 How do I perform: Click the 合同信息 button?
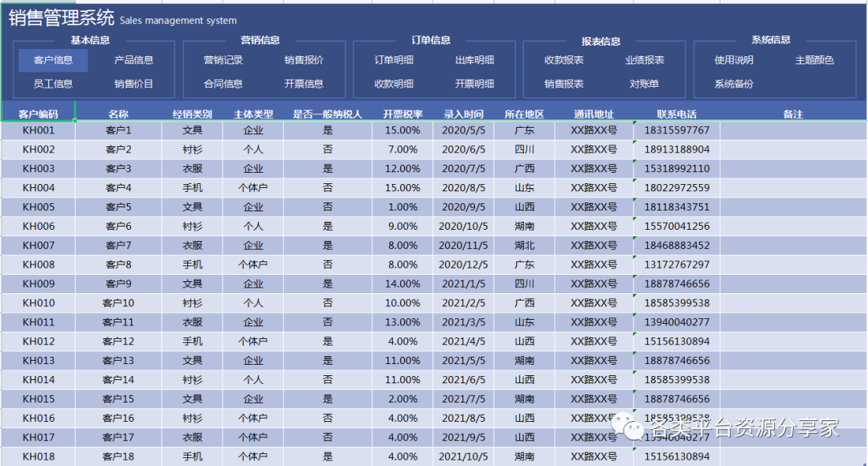point(223,84)
